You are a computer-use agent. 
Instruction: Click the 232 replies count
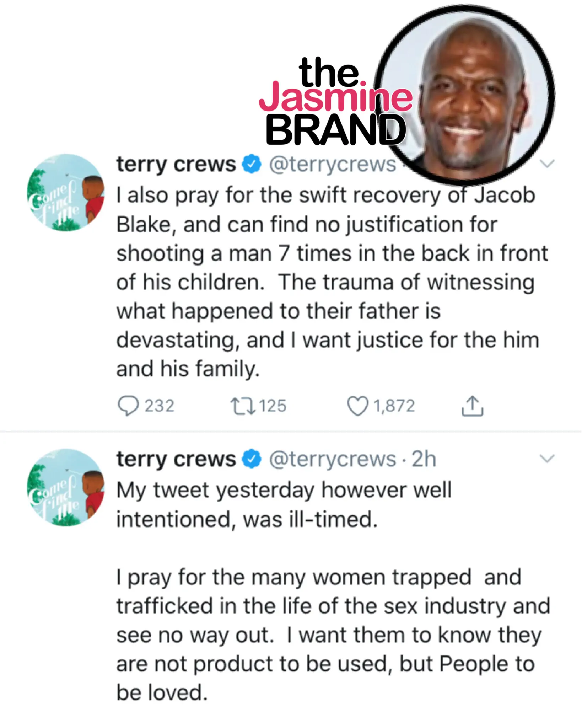click(159, 406)
